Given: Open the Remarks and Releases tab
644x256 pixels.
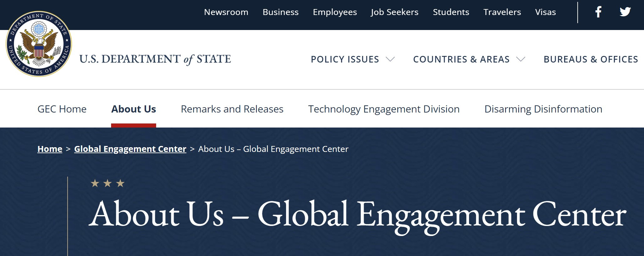Looking at the screenshot, I should (232, 109).
